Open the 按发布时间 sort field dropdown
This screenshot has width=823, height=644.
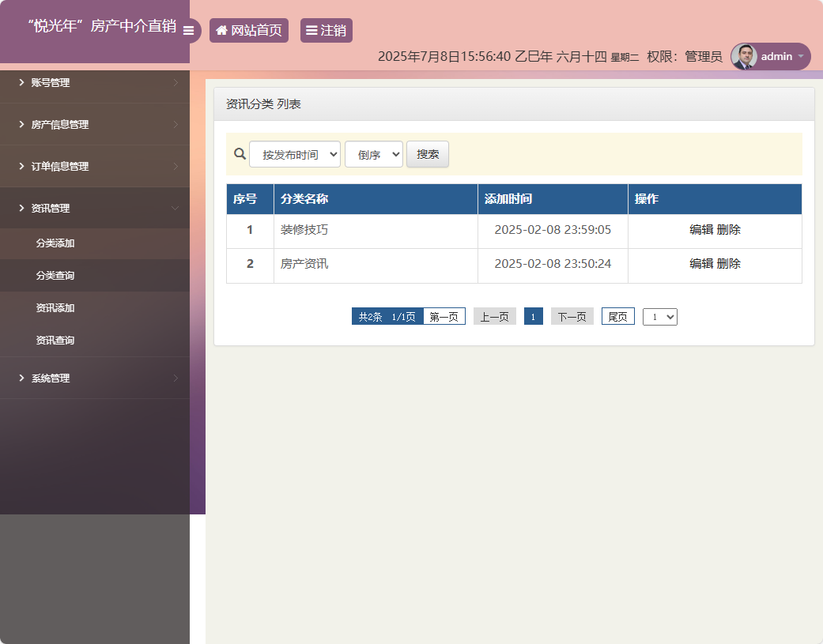(294, 154)
